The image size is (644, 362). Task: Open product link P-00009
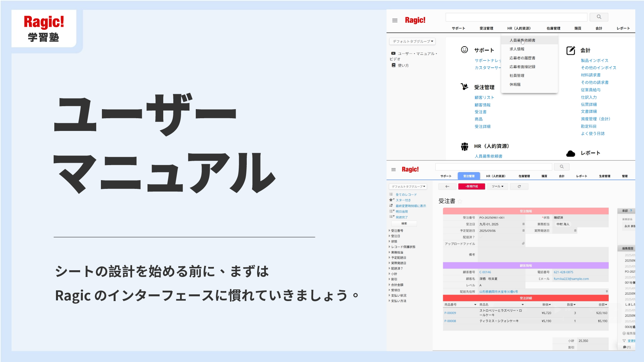click(450, 313)
